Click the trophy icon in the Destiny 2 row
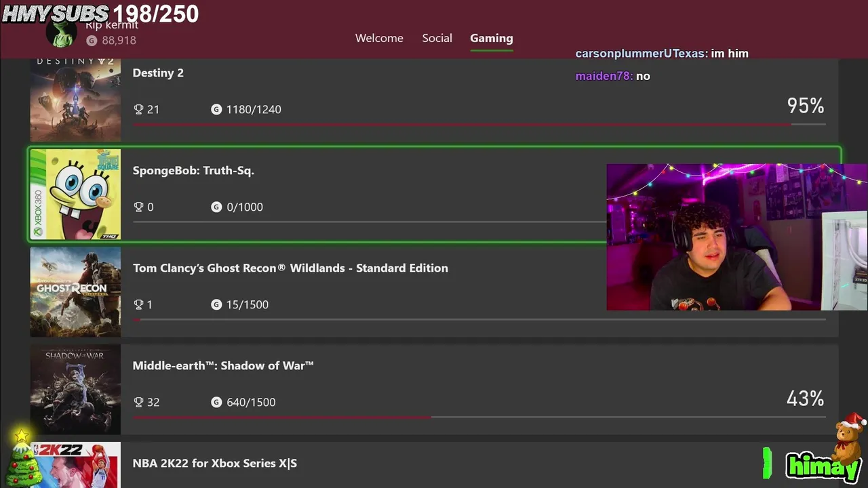Image resolution: width=868 pixels, height=488 pixels. click(x=139, y=109)
